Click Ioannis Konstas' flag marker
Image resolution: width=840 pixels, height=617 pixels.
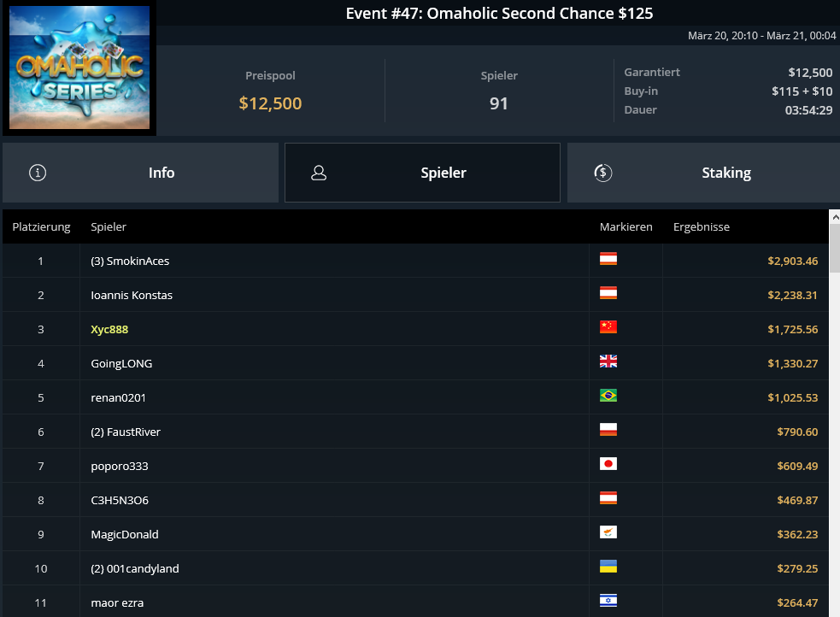(x=608, y=293)
